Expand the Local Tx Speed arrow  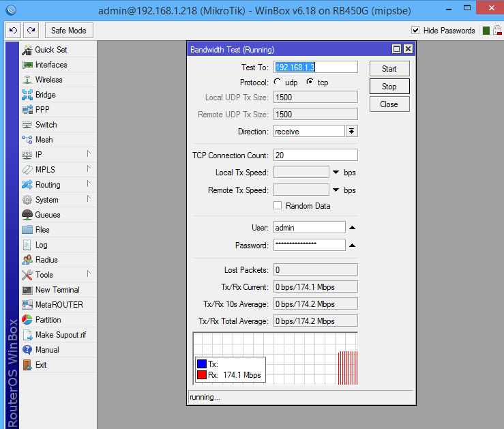336,173
